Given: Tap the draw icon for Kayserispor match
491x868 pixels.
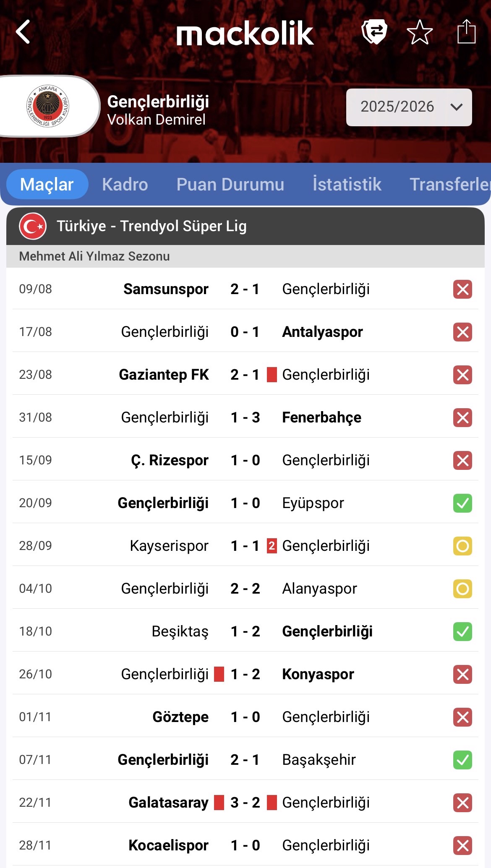Looking at the screenshot, I should (x=462, y=546).
